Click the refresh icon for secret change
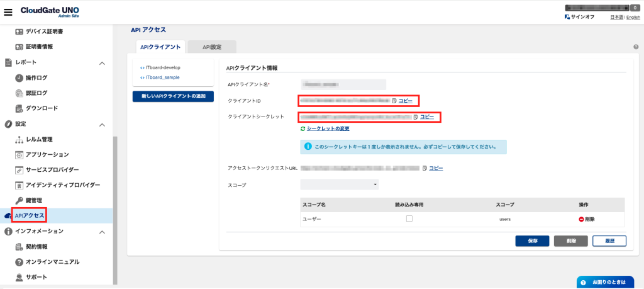Image resolution: width=644 pixels, height=289 pixels. coord(303,128)
